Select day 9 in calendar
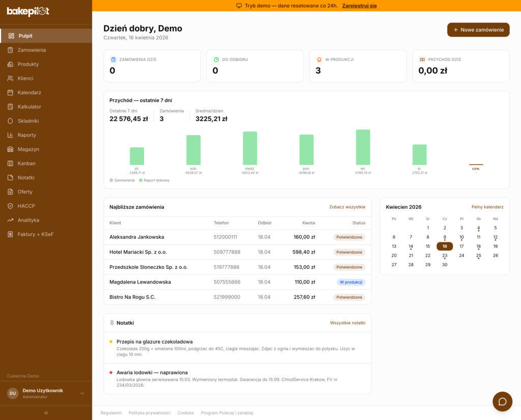 click(x=445, y=237)
